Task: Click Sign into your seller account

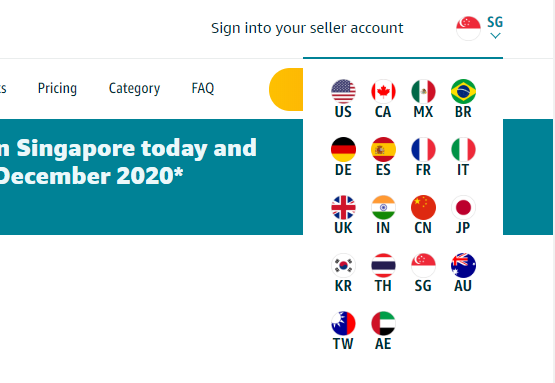Action: (x=307, y=28)
